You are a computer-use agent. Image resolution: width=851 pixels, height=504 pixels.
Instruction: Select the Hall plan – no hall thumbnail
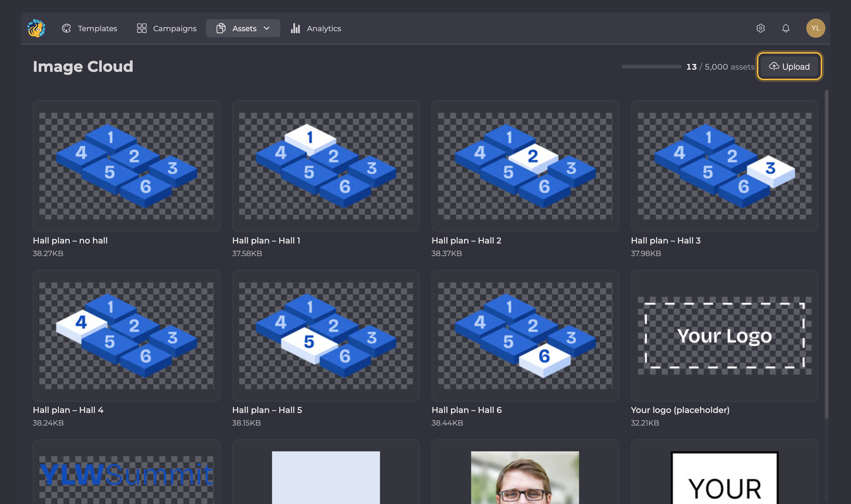[126, 166]
